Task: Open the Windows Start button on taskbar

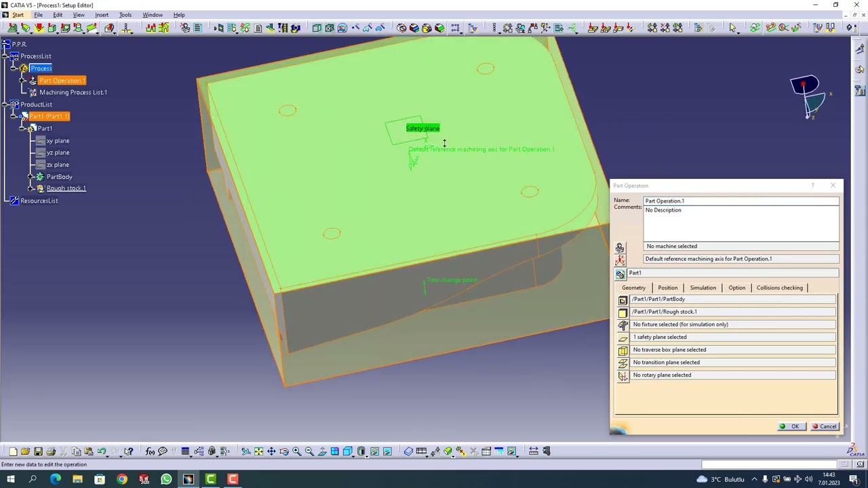Action: 11,480
